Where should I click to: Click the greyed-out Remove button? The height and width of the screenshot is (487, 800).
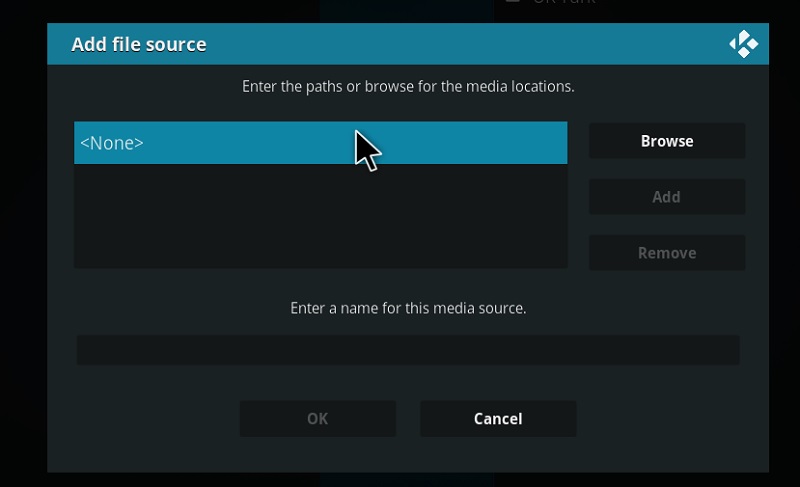coord(667,253)
